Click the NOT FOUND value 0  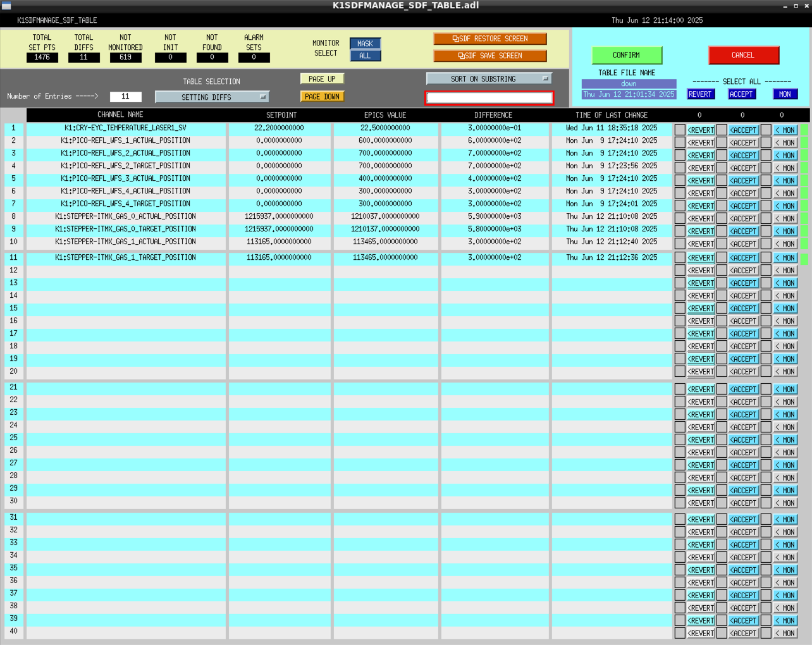(212, 57)
